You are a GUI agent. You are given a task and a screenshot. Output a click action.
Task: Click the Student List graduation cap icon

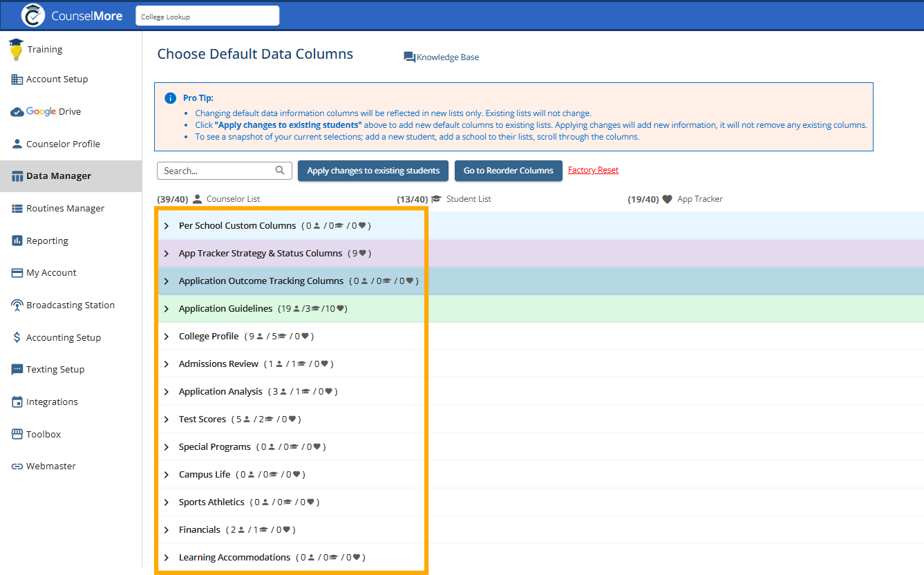pyautogui.click(x=436, y=199)
